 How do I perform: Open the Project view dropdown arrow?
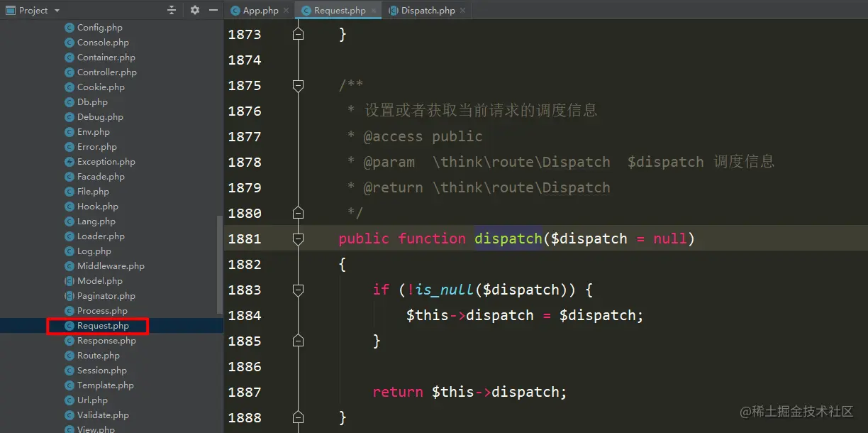click(x=57, y=10)
